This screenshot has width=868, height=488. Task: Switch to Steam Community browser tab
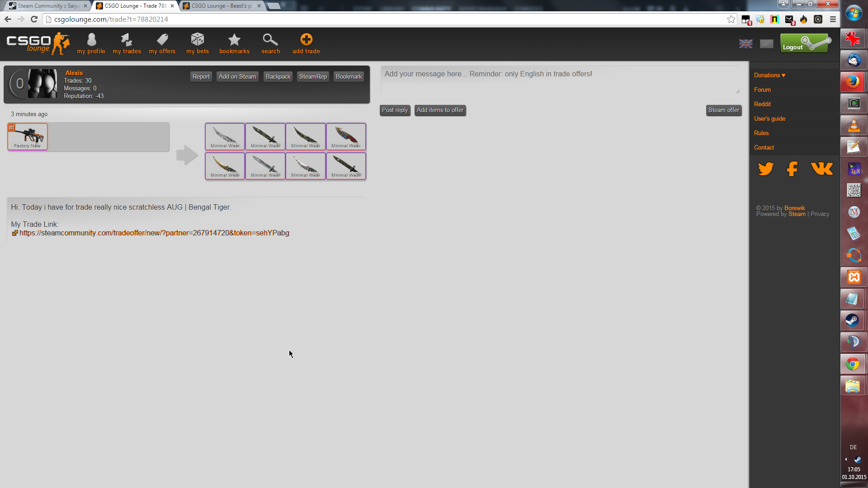click(x=48, y=6)
